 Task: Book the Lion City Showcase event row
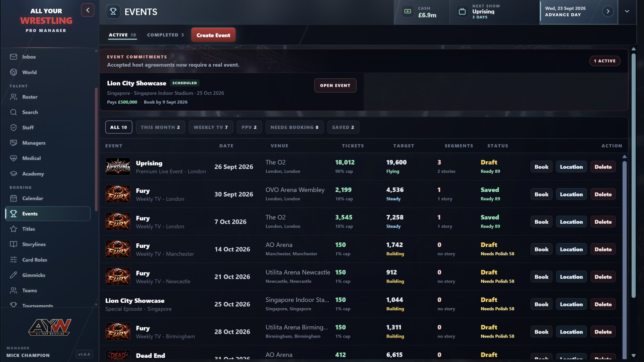click(541, 304)
